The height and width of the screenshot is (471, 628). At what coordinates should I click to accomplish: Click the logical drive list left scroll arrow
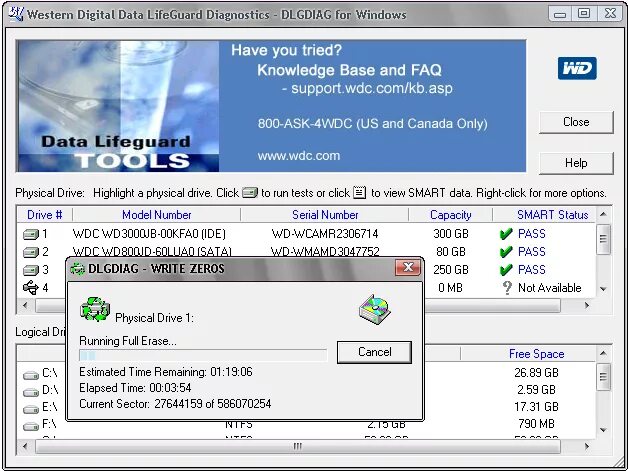click(x=26, y=446)
